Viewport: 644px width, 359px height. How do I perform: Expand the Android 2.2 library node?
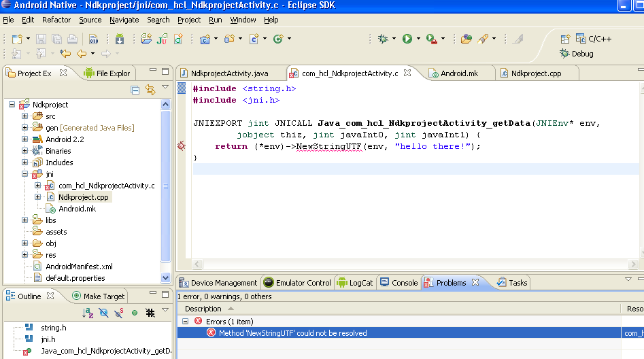coord(24,139)
